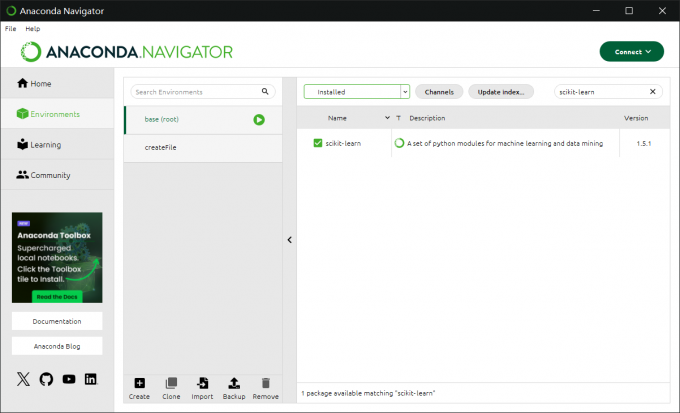Click the Update index... button
680x413 pixels.
(501, 92)
